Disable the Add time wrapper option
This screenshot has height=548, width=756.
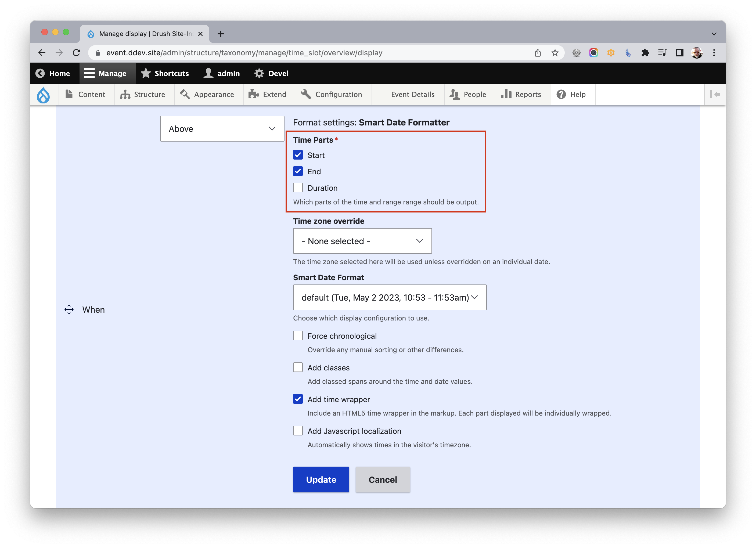(298, 399)
